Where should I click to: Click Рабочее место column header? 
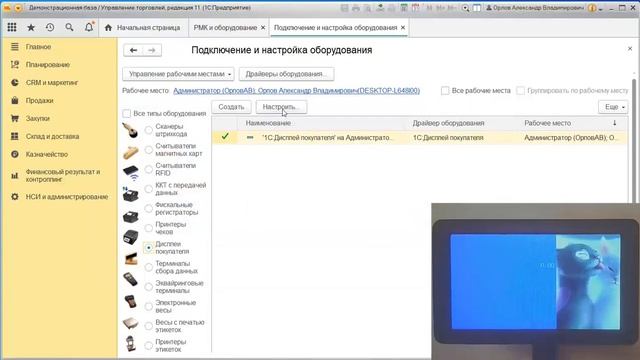(x=547, y=123)
